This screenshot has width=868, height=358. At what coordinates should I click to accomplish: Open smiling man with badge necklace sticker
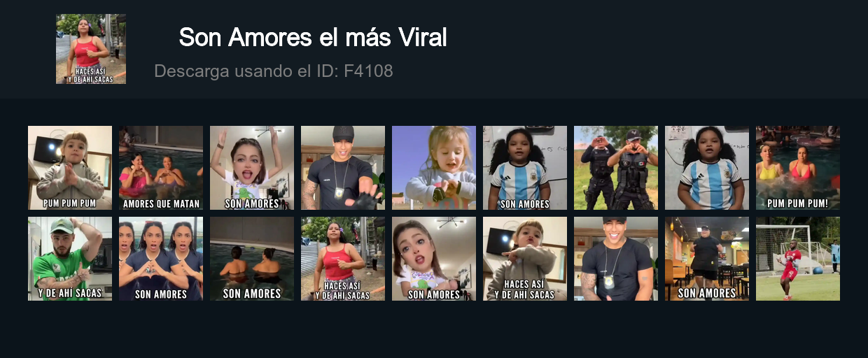(616, 259)
